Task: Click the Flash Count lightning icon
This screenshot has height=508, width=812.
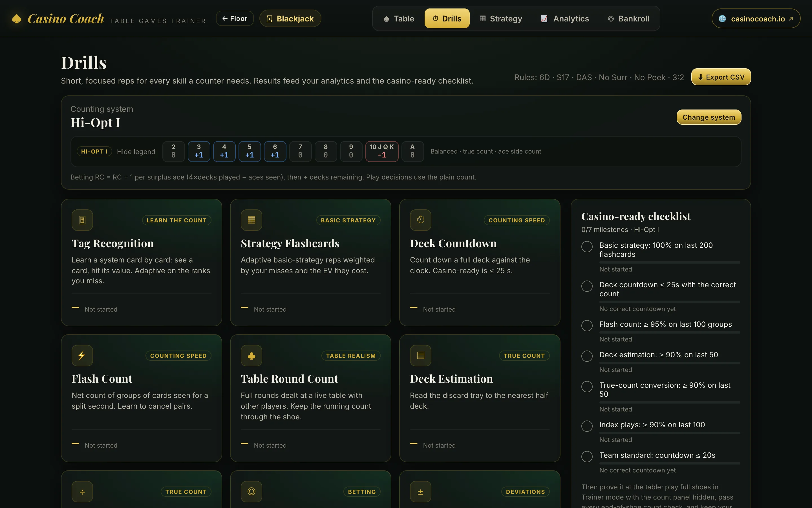Action: pos(82,356)
